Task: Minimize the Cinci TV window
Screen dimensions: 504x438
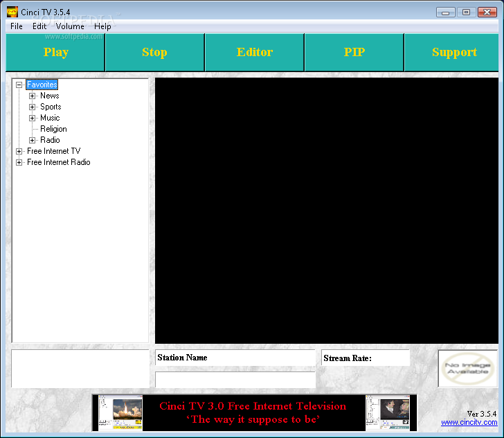Action: (446, 12)
